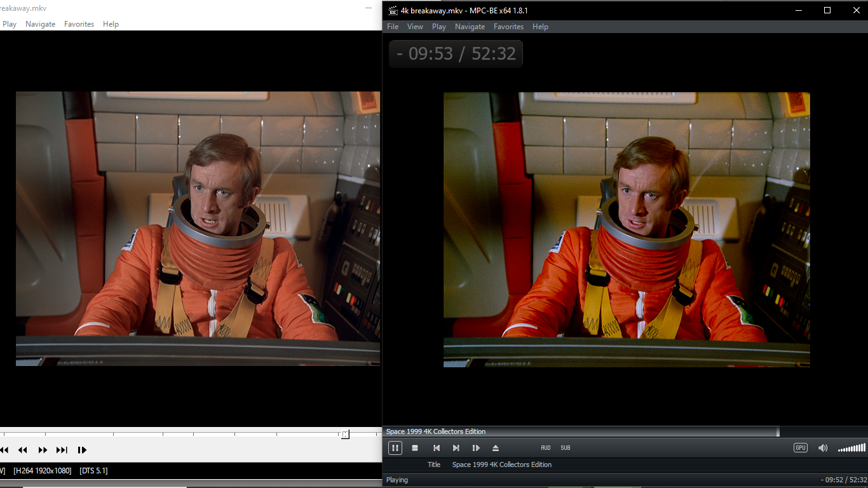Viewport: 868px width, 488px height.
Task: Open the Help menu in MPC-BE
Action: (540, 27)
